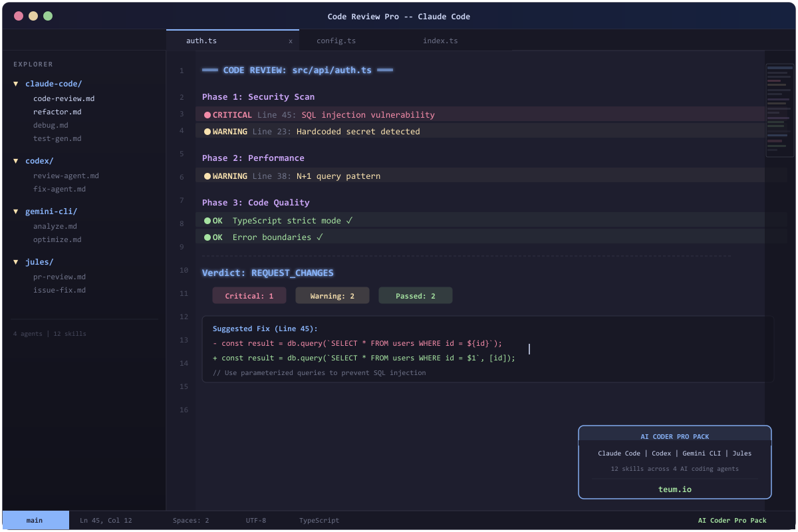Image resolution: width=798 pixels, height=532 pixels.
Task: Select review-agent.md under codex
Action: tap(66, 176)
